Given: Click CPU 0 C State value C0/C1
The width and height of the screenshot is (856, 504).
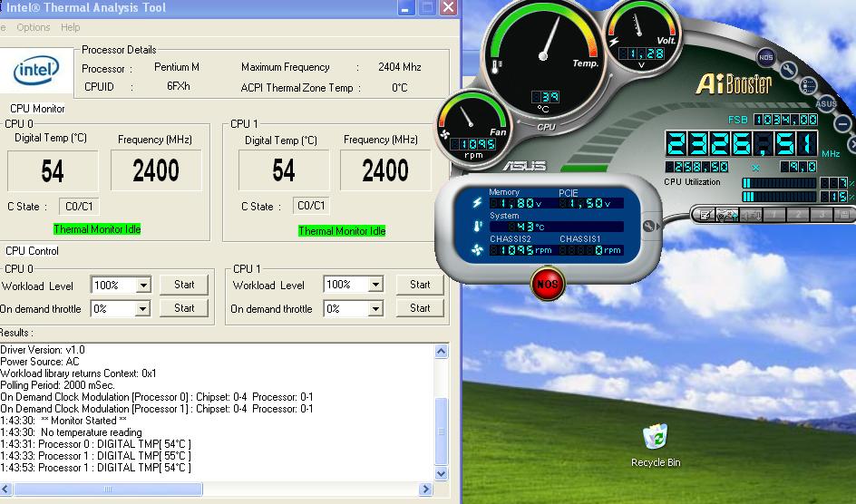Looking at the screenshot, I should (x=79, y=206).
